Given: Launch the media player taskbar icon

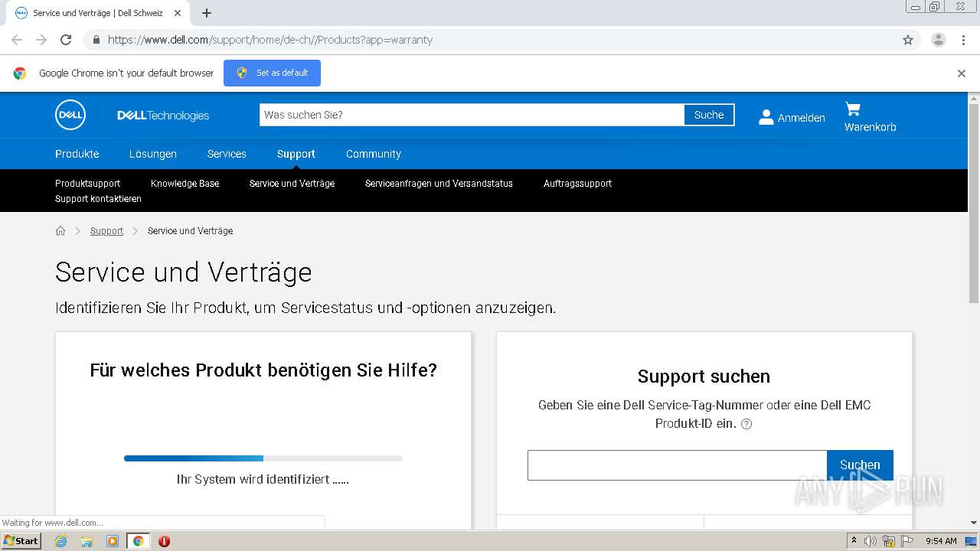Looking at the screenshot, I should [x=113, y=541].
